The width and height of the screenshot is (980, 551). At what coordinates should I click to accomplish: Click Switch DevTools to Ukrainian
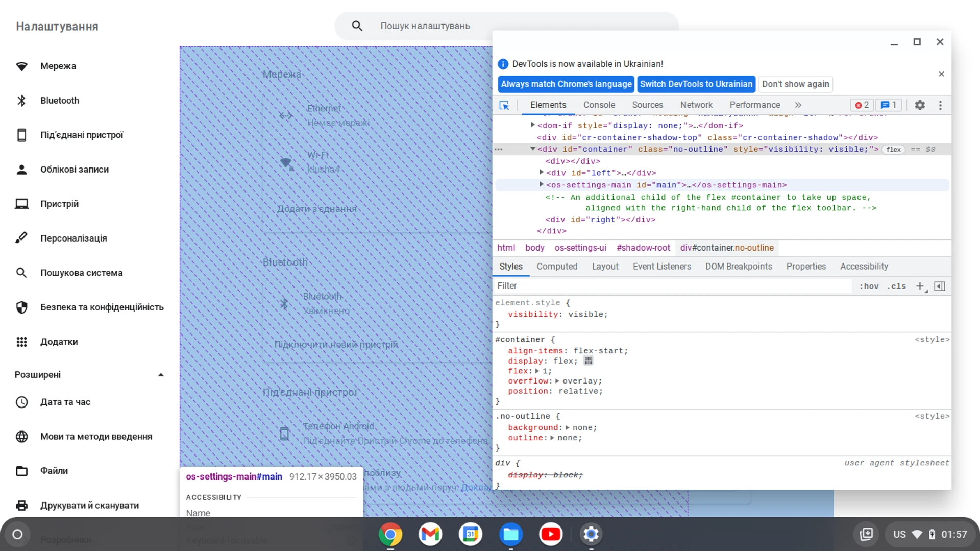coord(696,84)
